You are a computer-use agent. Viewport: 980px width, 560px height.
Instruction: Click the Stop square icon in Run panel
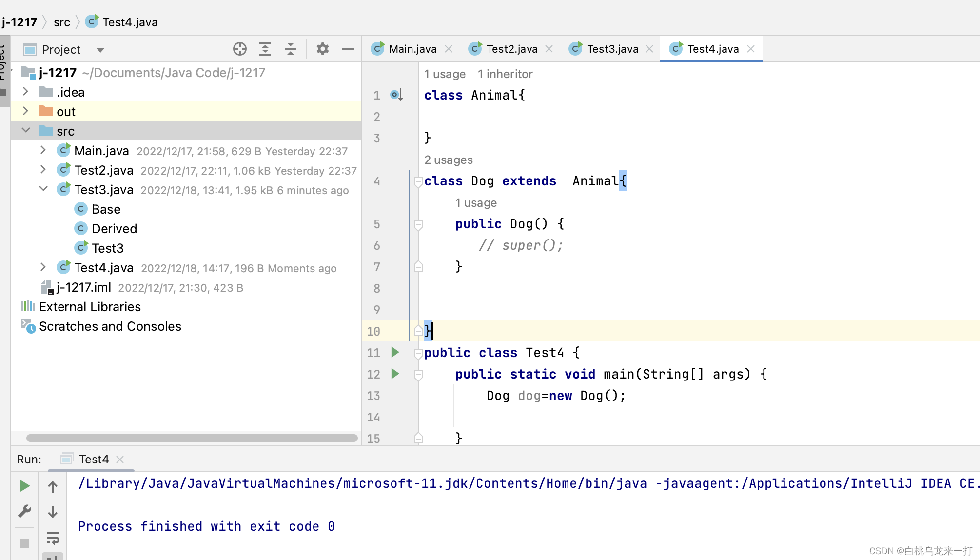[x=24, y=543]
